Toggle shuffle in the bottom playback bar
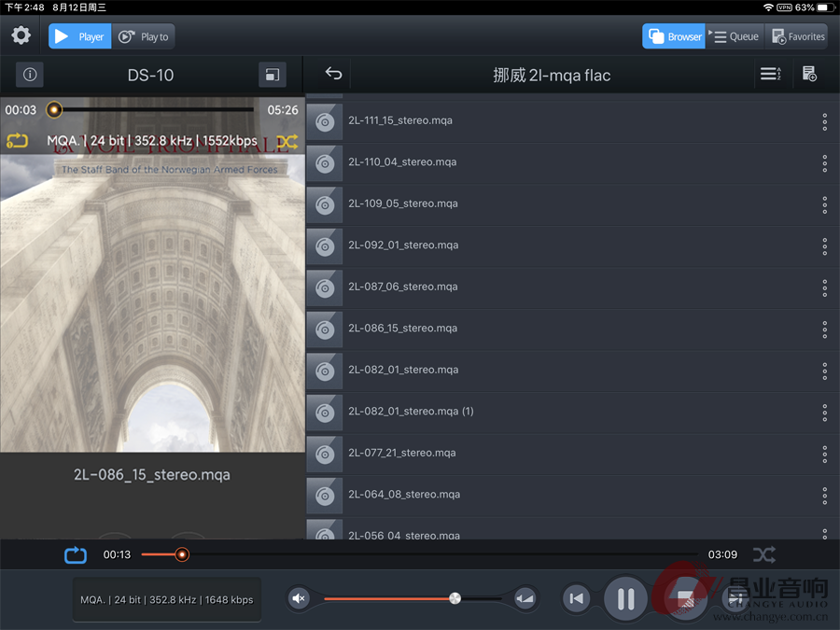 [x=763, y=554]
